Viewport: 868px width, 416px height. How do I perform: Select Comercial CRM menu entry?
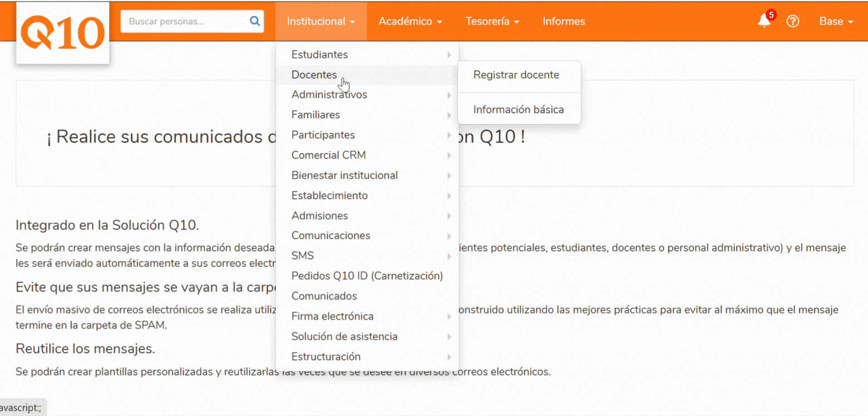pyautogui.click(x=367, y=155)
